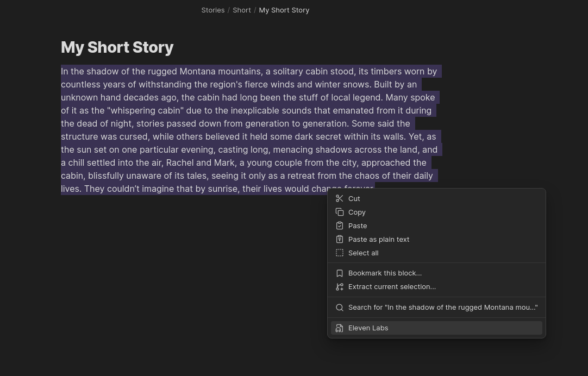Click the word "Montana" in first line
Screen dimensions: 588x376
pos(197,71)
